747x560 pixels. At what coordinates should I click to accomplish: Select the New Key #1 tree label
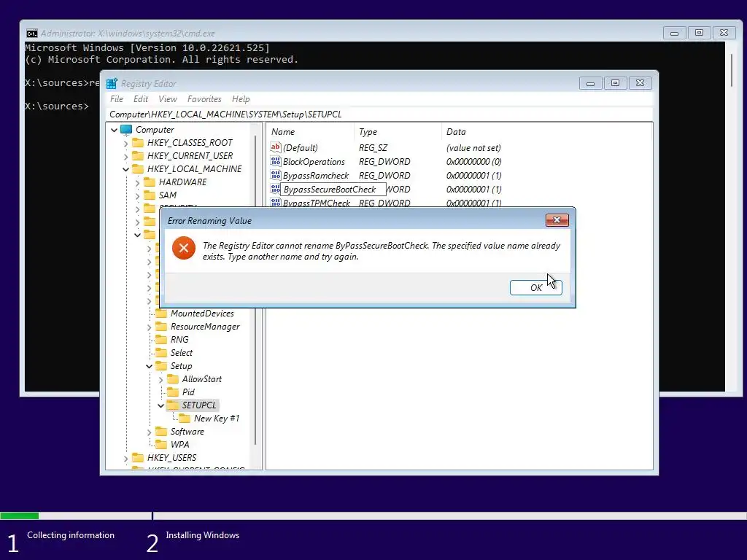click(x=216, y=419)
